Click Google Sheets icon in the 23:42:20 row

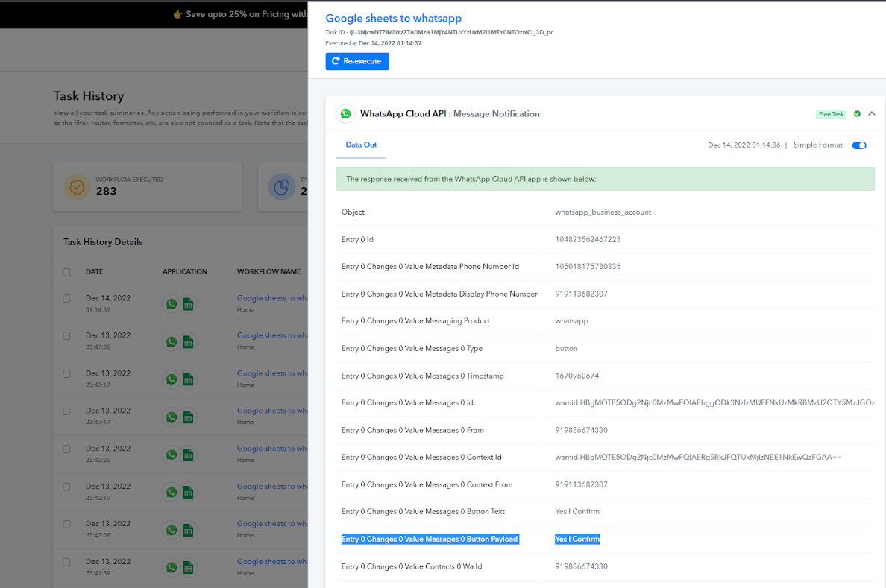[x=188, y=455]
